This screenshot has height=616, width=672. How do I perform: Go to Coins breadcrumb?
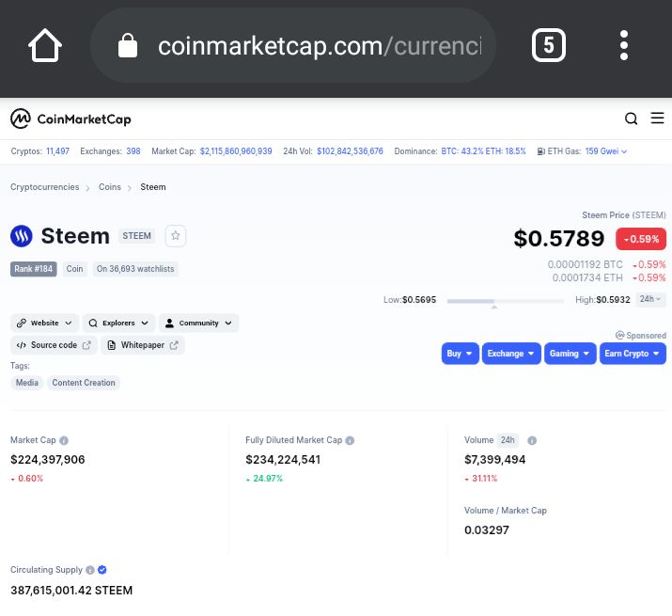click(110, 187)
